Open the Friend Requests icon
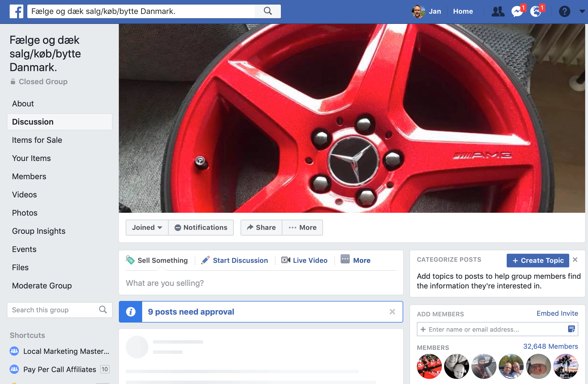The width and height of the screenshot is (588, 384). click(498, 11)
